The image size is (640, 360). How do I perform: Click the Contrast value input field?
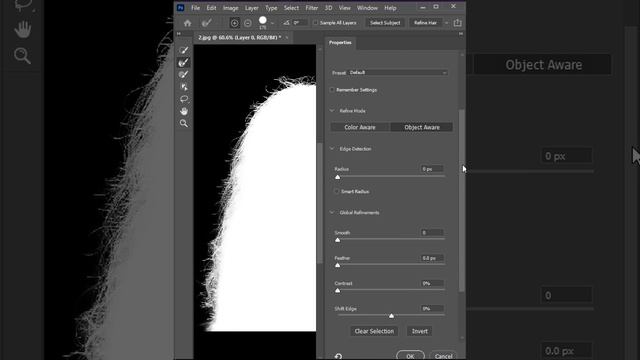pyautogui.click(x=432, y=283)
